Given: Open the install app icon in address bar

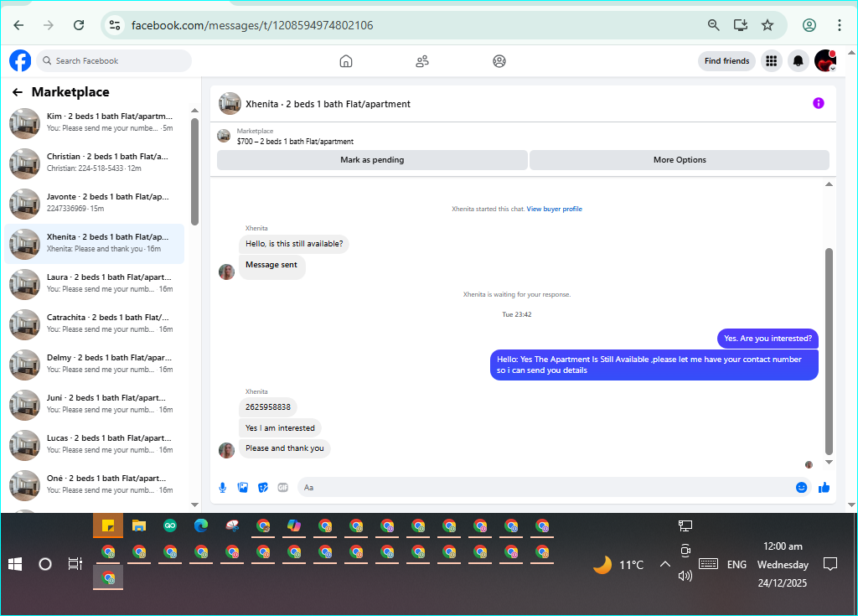Looking at the screenshot, I should pyautogui.click(x=741, y=25).
